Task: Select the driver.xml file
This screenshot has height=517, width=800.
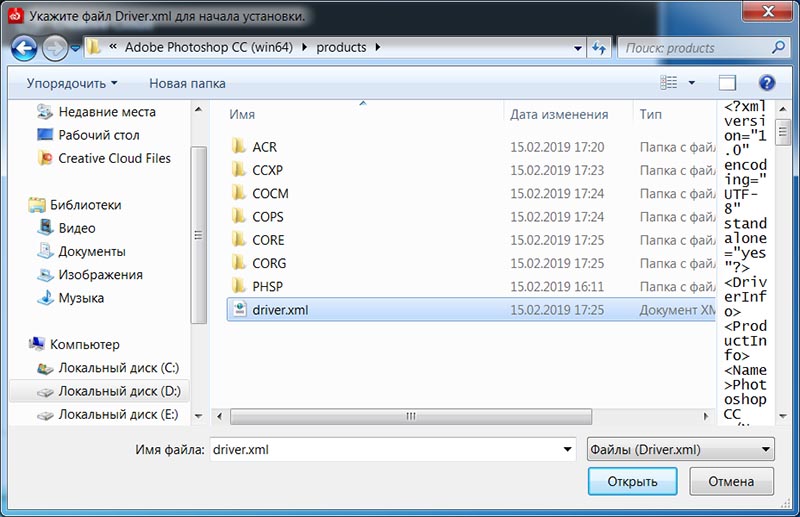Action: pos(471,309)
